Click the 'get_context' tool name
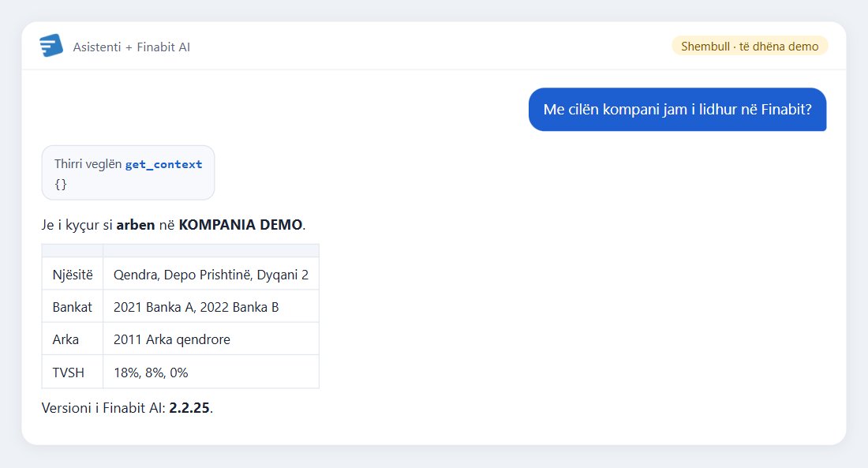This screenshot has width=868, height=468. 163,164
